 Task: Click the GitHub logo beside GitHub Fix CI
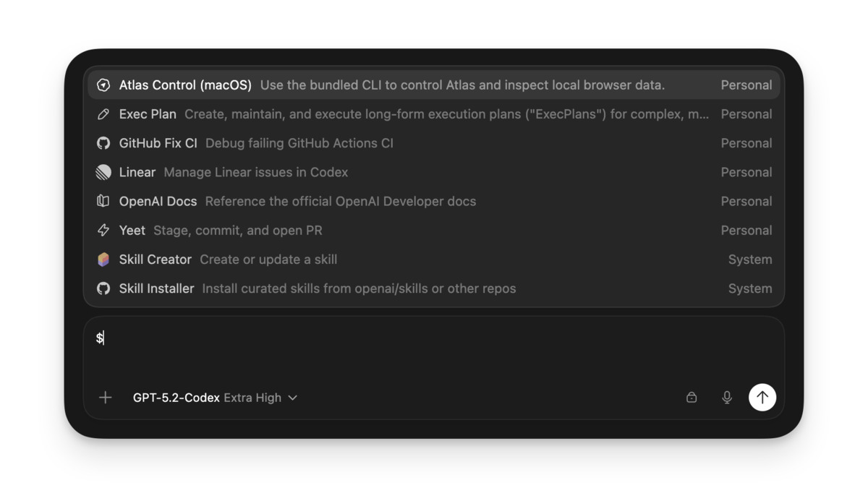pos(103,142)
